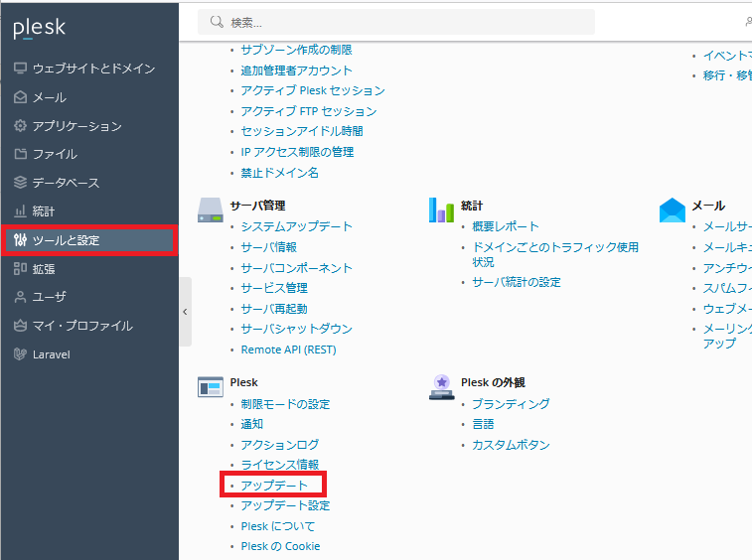752x560 pixels.
Task: Open システムアップデート link
Action: point(296,225)
